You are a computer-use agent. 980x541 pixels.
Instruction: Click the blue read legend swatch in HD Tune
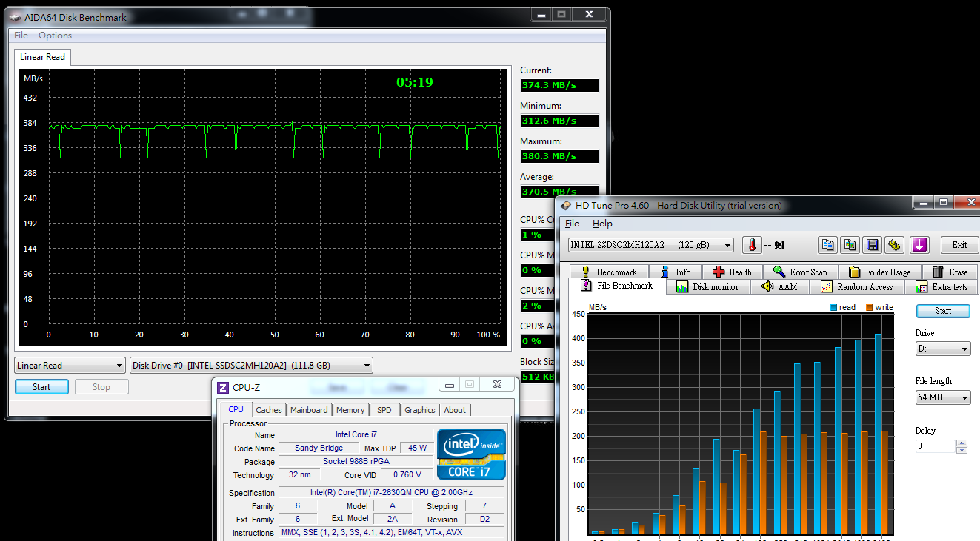click(x=833, y=308)
